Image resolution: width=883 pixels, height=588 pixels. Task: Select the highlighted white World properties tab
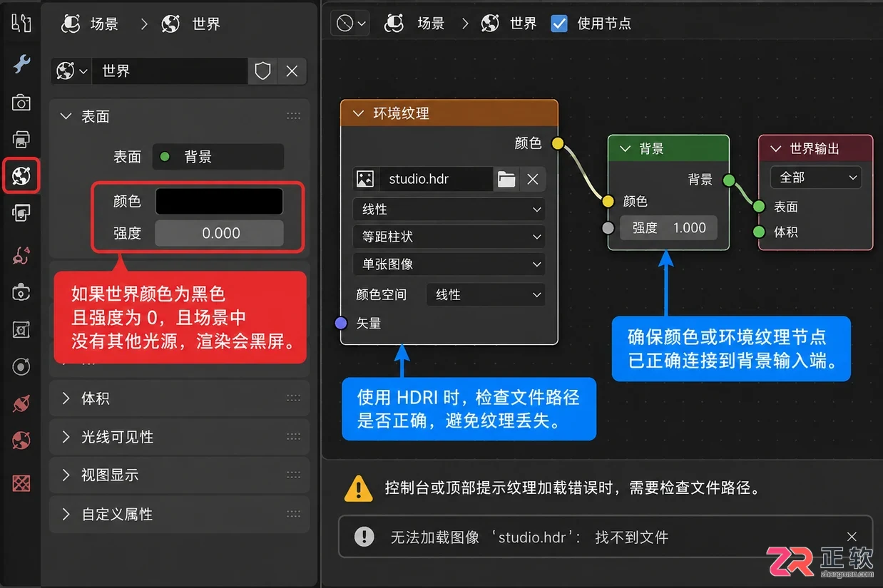pyautogui.click(x=21, y=175)
